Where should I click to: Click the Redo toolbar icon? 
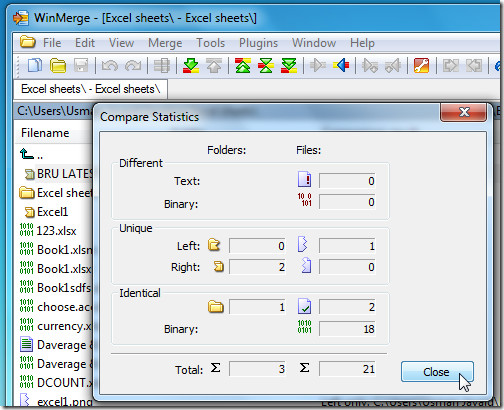(133, 65)
